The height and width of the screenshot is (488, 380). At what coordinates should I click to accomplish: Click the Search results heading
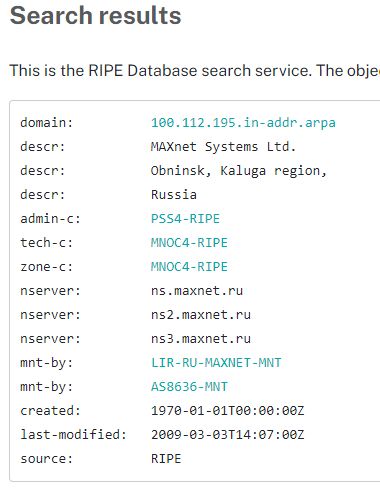pos(95,16)
